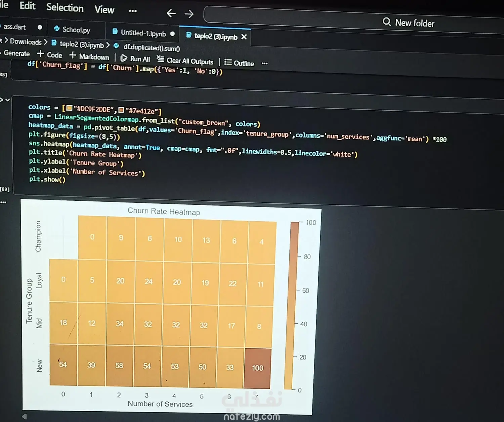Switch to the Untitled-1.ipynb tab
The height and width of the screenshot is (422, 504).
[143, 33]
